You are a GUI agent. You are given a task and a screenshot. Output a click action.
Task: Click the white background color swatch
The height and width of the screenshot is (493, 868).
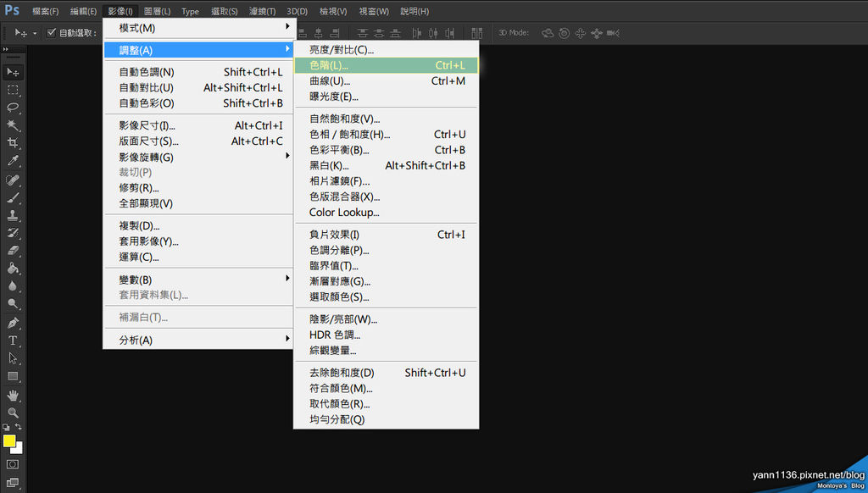(19, 450)
